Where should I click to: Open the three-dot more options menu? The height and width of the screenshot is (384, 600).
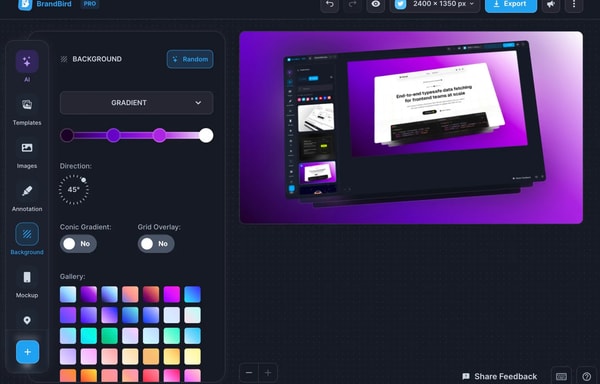click(x=574, y=4)
